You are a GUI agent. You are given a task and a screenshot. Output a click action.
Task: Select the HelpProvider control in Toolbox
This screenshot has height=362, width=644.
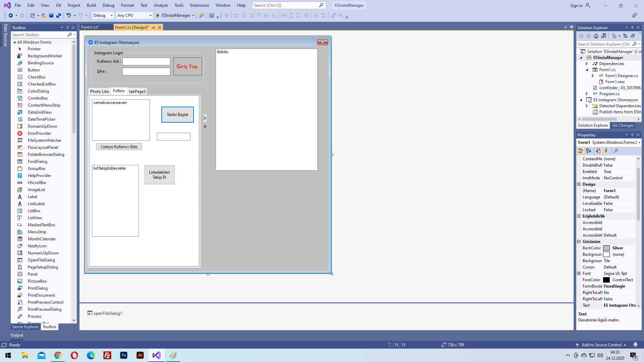[x=39, y=176]
